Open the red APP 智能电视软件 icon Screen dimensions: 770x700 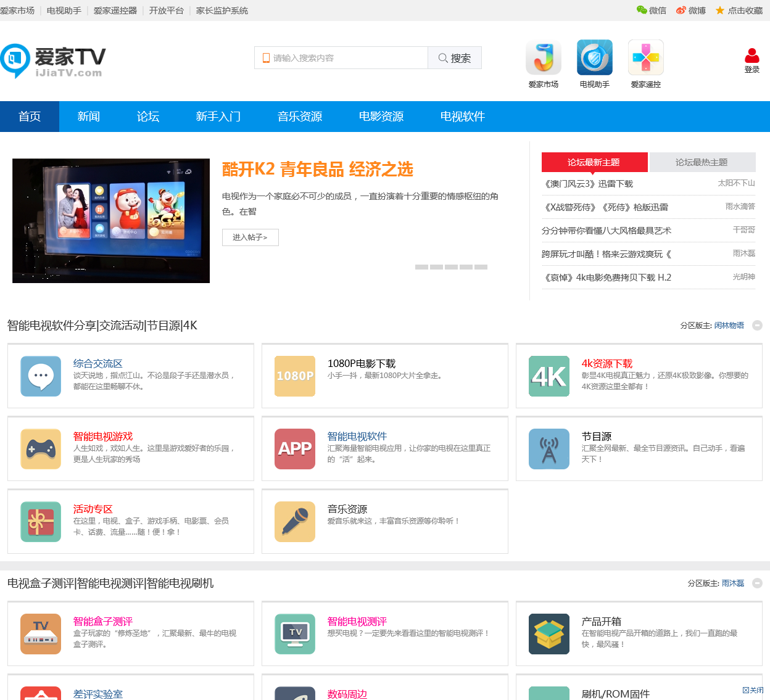[x=295, y=449]
